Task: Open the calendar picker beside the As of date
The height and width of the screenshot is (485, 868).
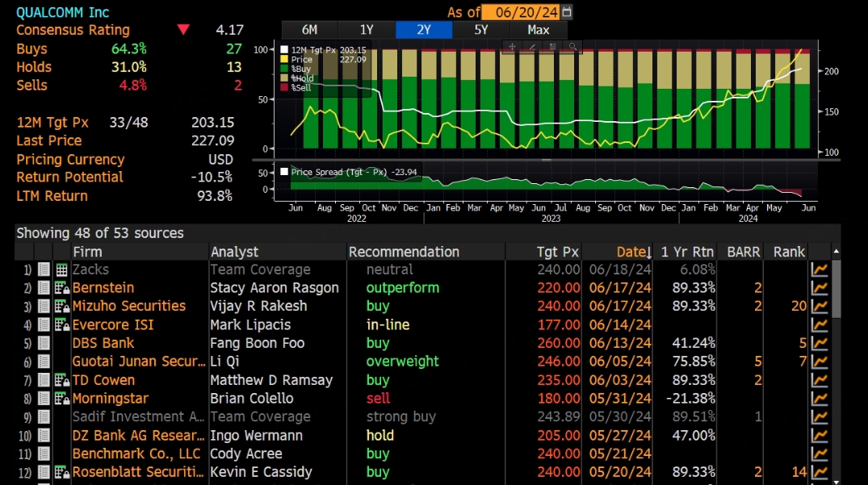Action: coord(566,11)
